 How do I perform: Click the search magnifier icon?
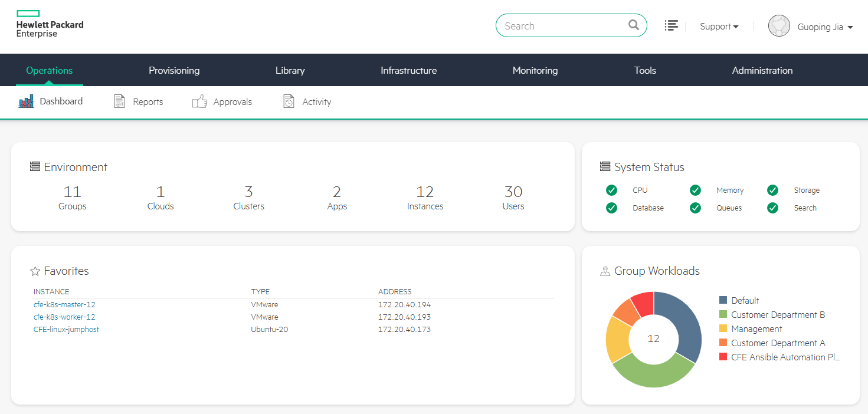tap(633, 25)
